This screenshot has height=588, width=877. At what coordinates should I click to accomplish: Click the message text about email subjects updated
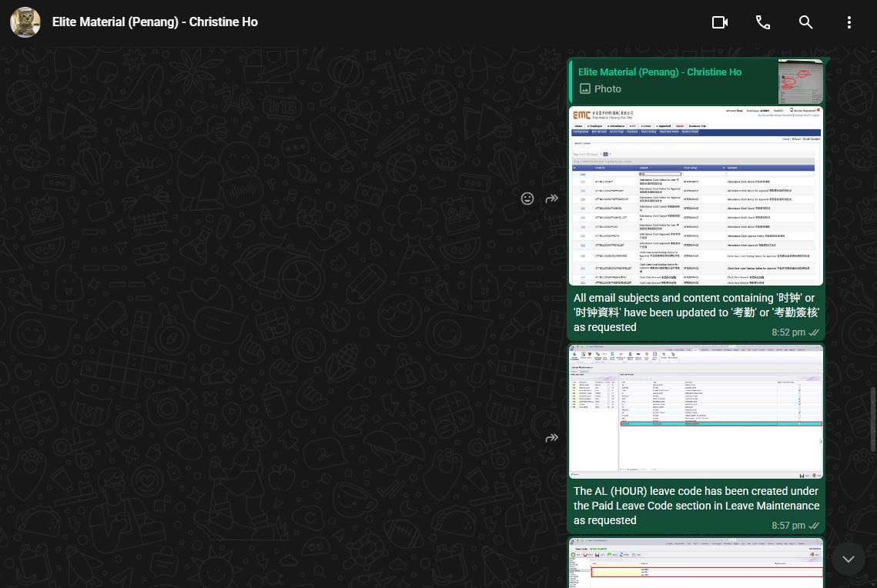tap(696, 312)
